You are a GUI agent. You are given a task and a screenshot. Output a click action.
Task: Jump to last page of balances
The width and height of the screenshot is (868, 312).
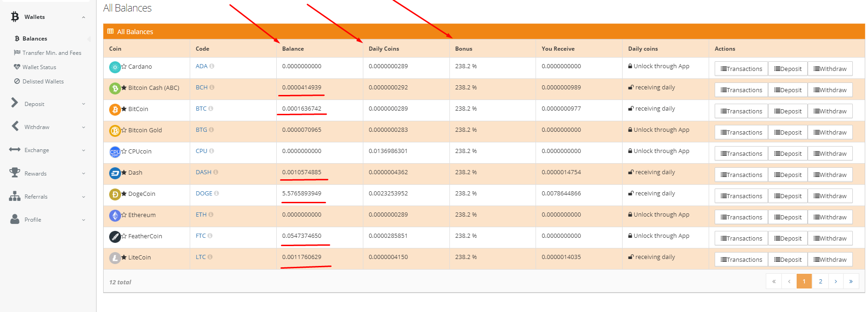pos(851,281)
